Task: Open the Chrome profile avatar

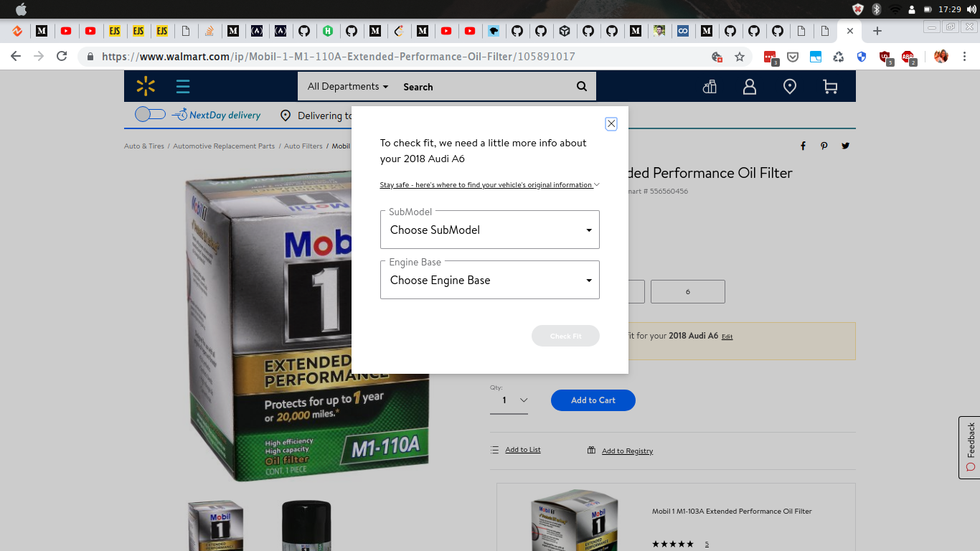Action: pos(941,56)
